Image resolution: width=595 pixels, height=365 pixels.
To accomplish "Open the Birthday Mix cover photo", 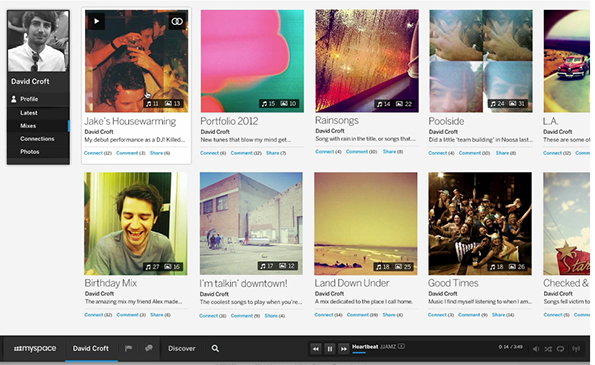I will (x=135, y=223).
